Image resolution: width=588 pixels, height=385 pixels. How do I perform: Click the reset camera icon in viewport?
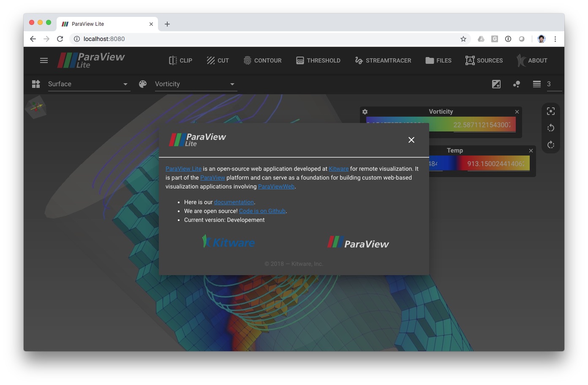[x=551, y=111]
